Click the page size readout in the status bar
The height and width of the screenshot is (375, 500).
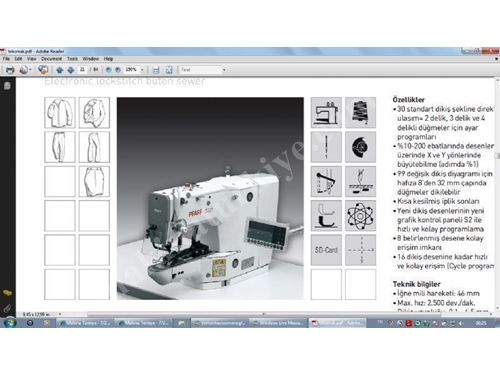tap(36, 314)
